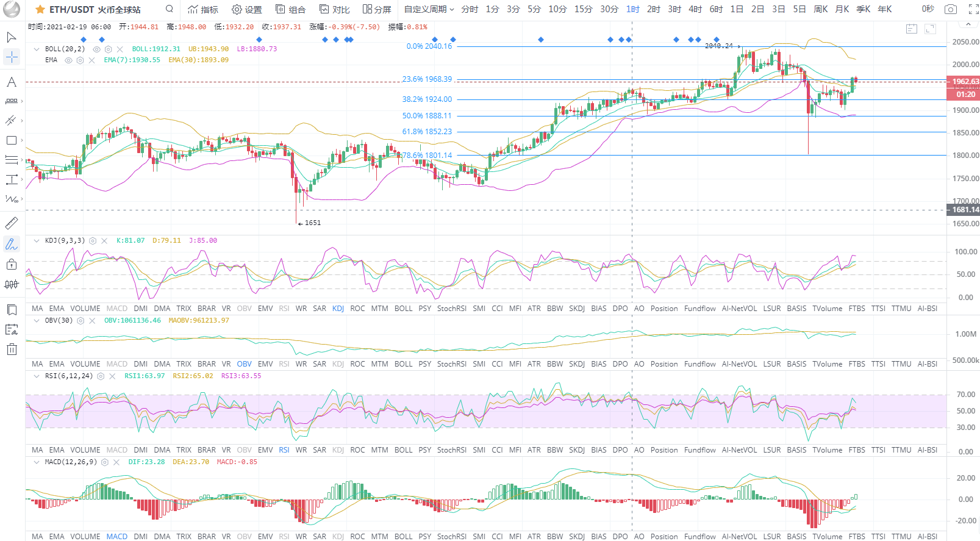The height and width of the screenshot is (541, 980).
Task: Switch to 周K weekly candles
Action: 821,9
